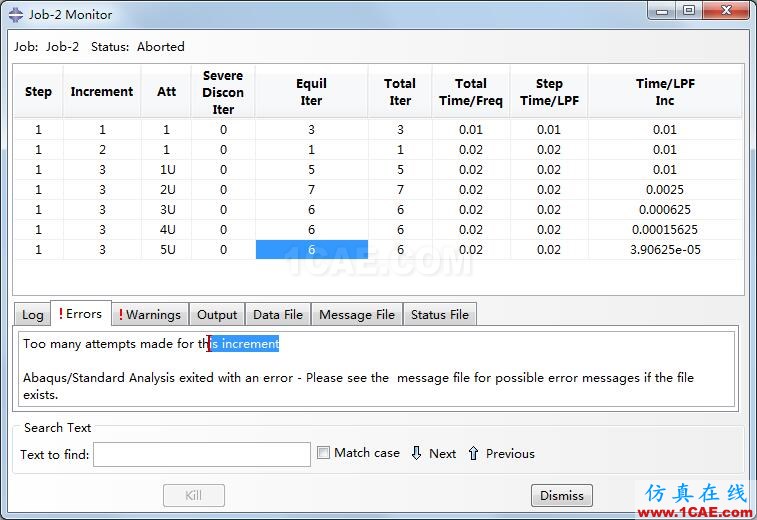Click the Total Time/Freq column header
The image size is (757, 520).
point(471,92)
